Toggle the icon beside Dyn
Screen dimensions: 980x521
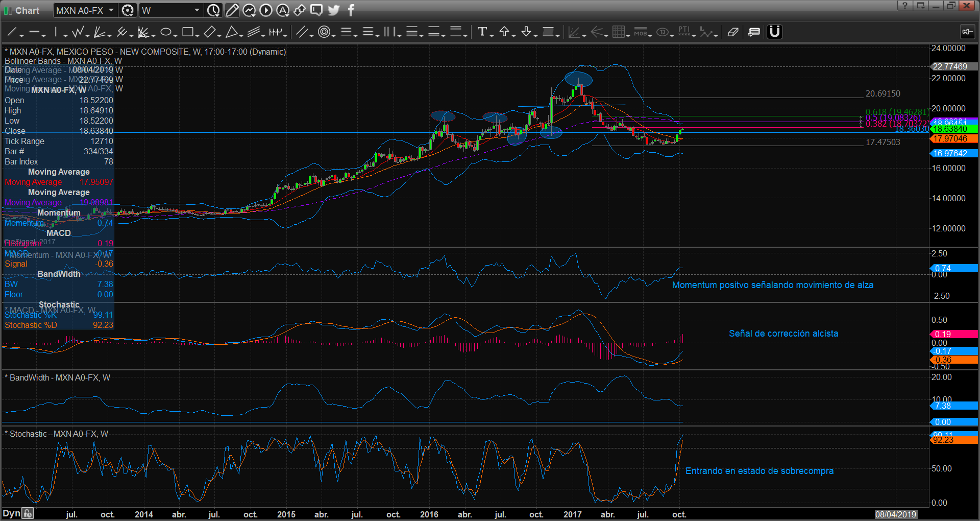click(x=28, y=514)
